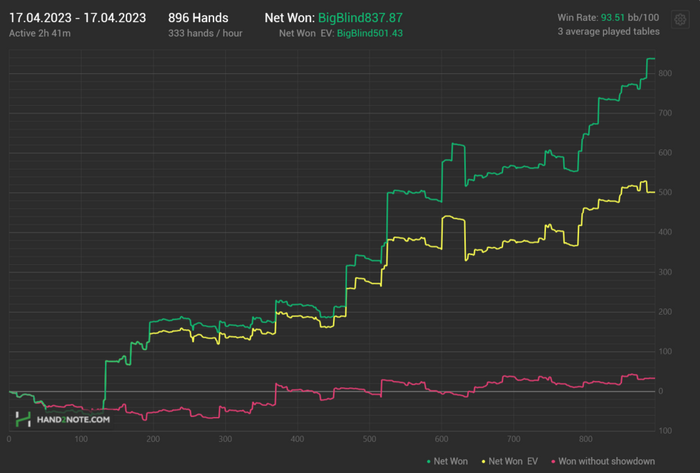
Task: Click the Net Won value BigBlind837.87
Action: click(x=360, y=18)
